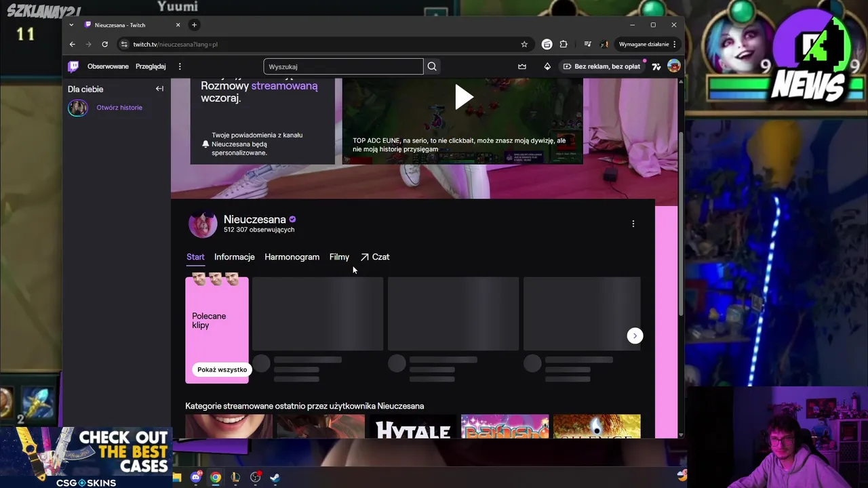Open the Otwórz historie link
The width and height of the screenshot is (868, 488).
119,108
